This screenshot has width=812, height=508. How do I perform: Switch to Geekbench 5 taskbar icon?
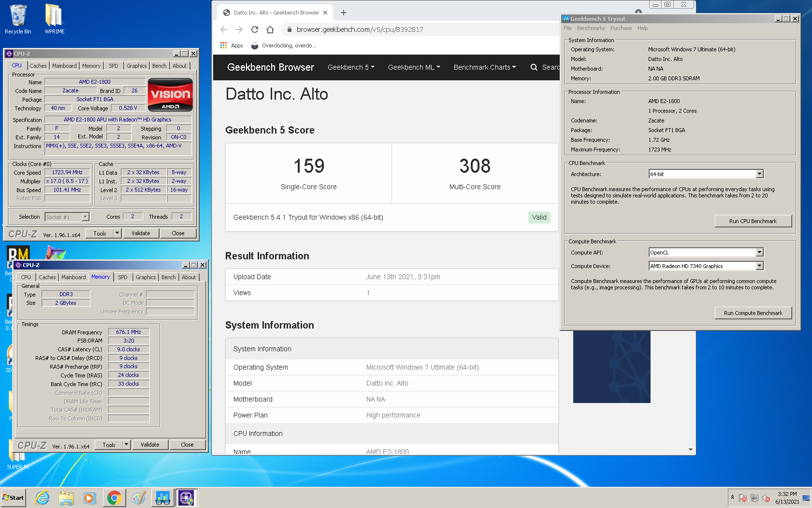point(162,498)
